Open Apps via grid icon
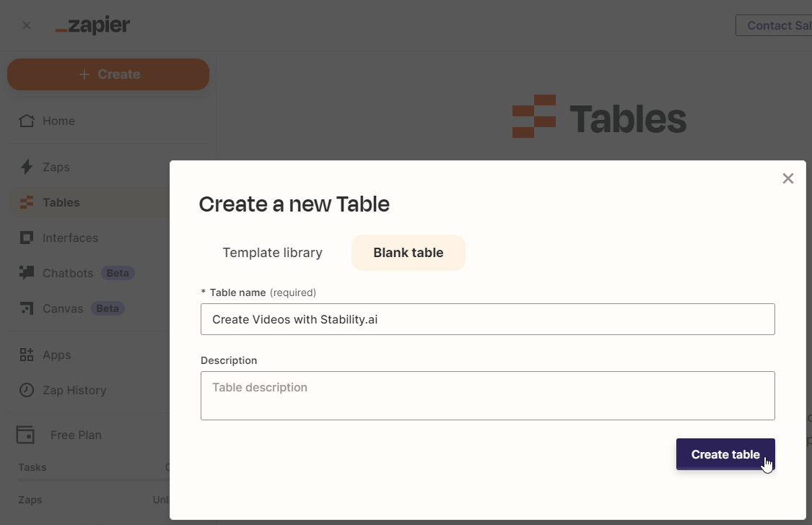812x525 pixels. point(27,355)
